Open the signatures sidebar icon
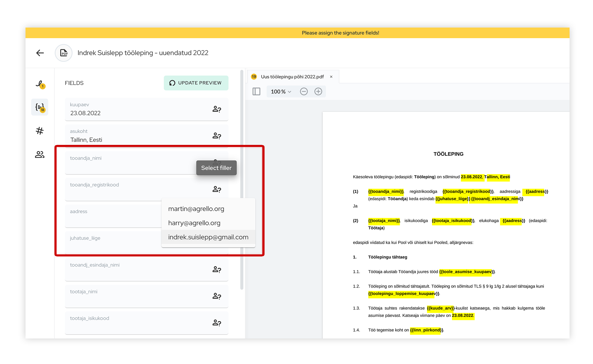 pyautogui.click(x=40, y=84)
